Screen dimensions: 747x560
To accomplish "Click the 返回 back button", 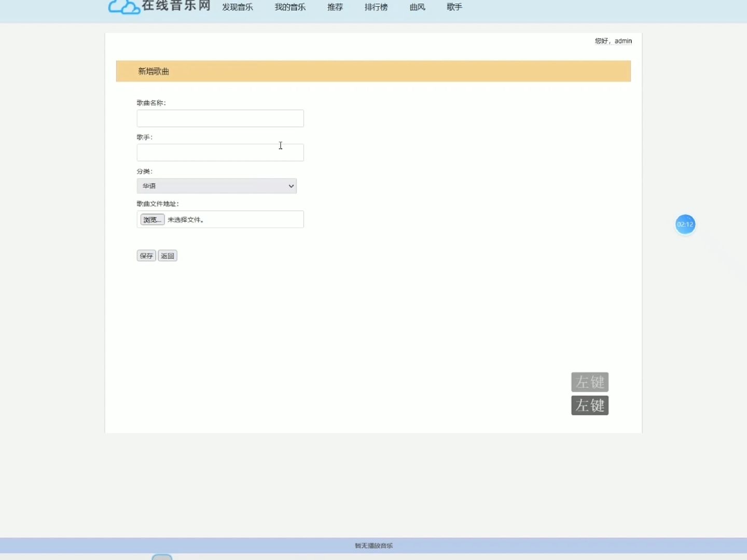I will (168, 256).
